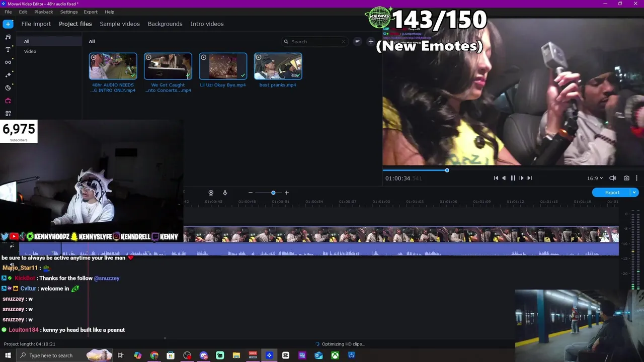Open the Export menu
The width and height of the screenshot is (644, 362).
[x=91, y=12]
